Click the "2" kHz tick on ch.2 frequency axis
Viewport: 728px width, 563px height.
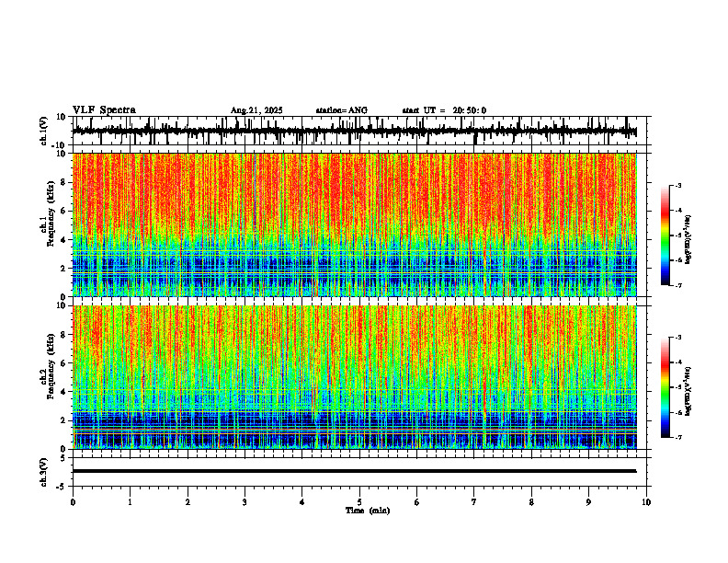tap(63, 420)
